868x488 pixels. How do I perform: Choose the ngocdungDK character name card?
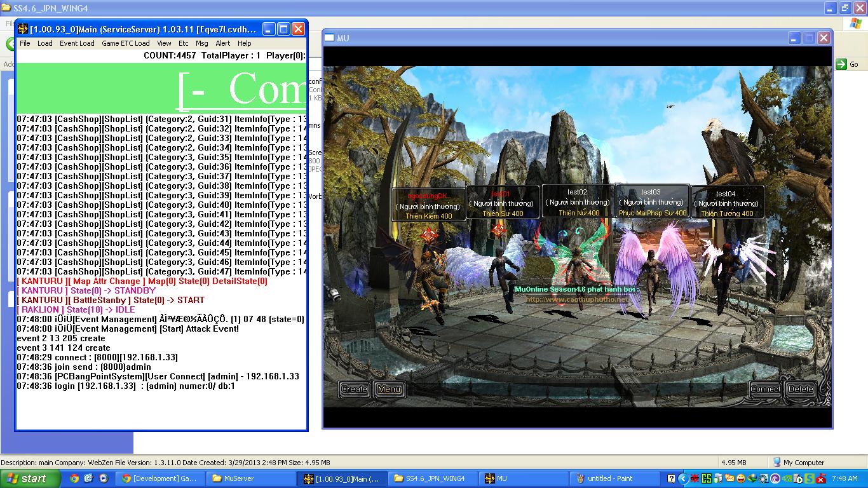428,205
